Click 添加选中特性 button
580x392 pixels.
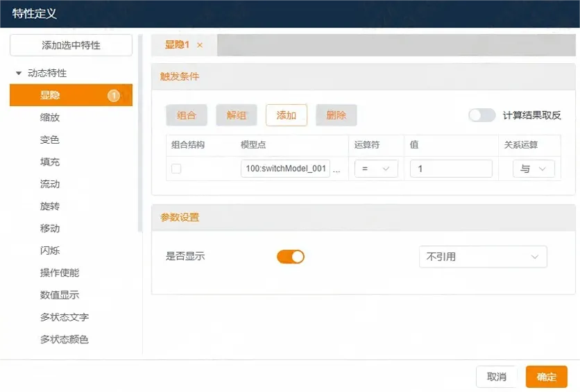[71, 45]
